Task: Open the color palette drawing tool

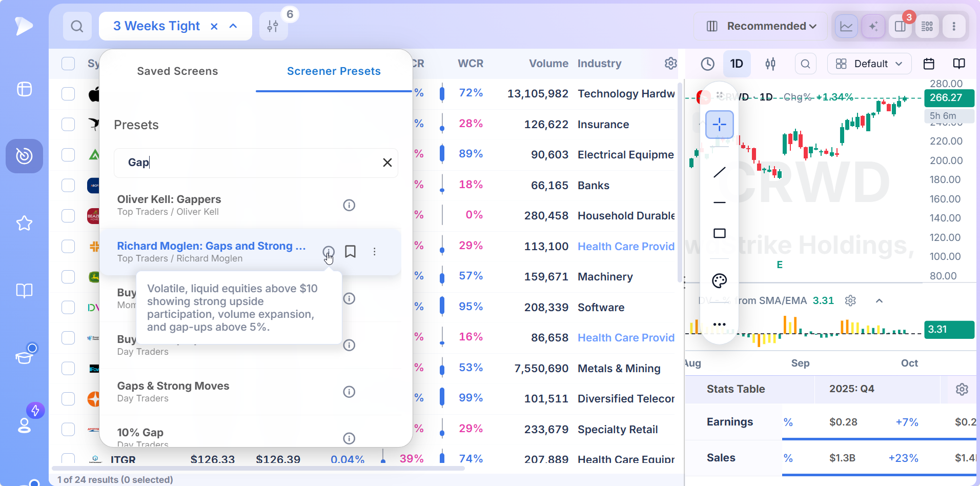Action: pyautogui.click(x=720, y=280)
